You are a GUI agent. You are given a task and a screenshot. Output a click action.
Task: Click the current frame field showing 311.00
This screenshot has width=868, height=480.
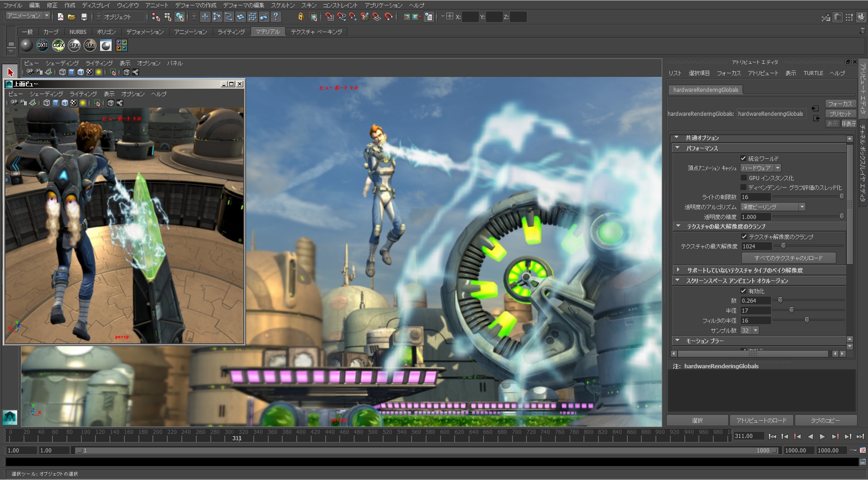748,436
